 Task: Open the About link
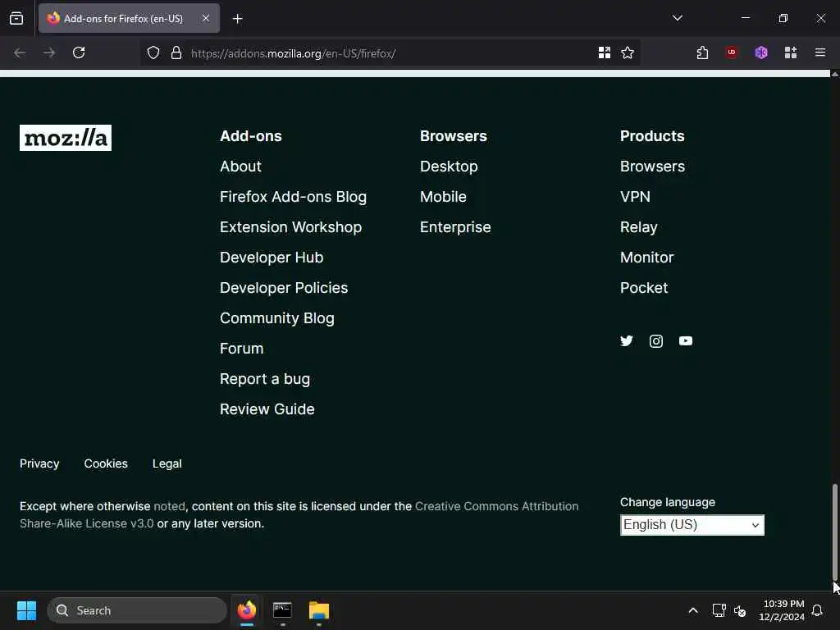tap(240, 167)
